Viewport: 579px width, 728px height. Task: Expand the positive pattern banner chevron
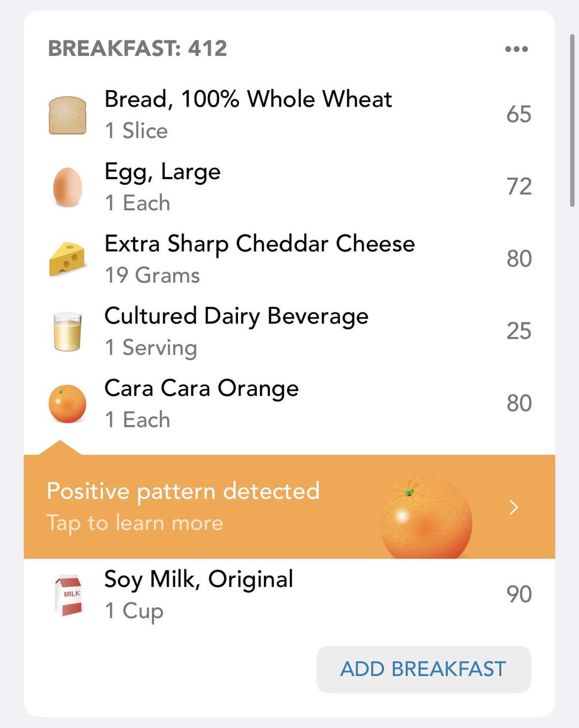coord(514,507)
